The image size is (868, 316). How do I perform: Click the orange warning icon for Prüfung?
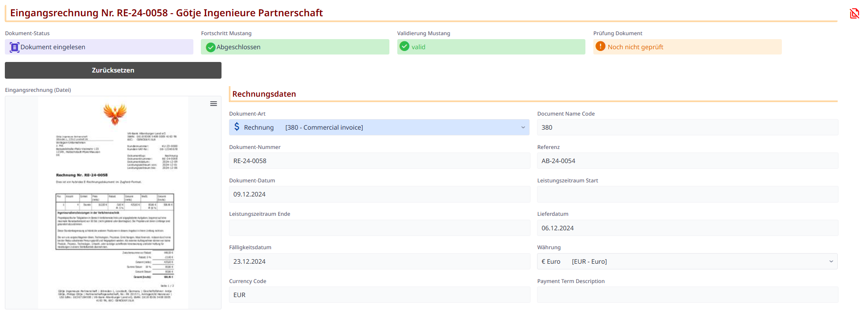pos(600,47)
